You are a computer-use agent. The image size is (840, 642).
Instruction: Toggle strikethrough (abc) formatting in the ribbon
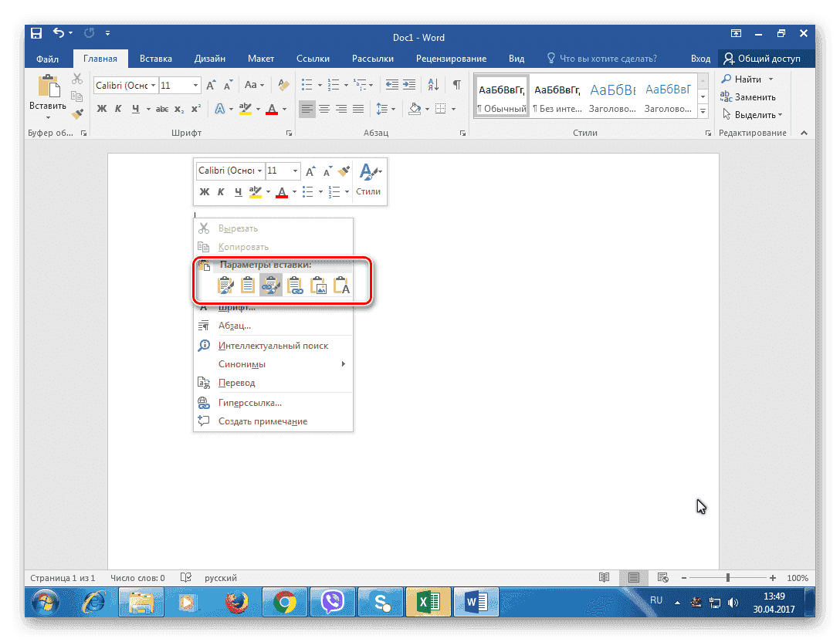point(164,109)
